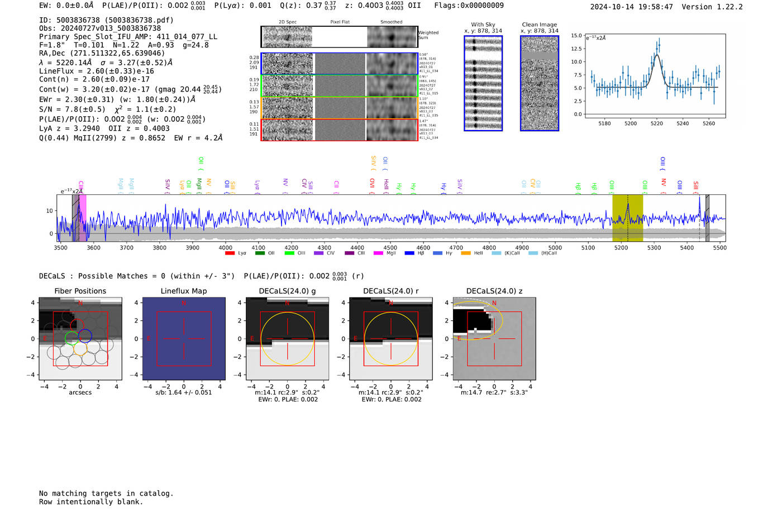Viewport: 782px width, 532px height.
Task: Click the EW: 0.0±0.0Å header text
Action: [x=66, y=6]
